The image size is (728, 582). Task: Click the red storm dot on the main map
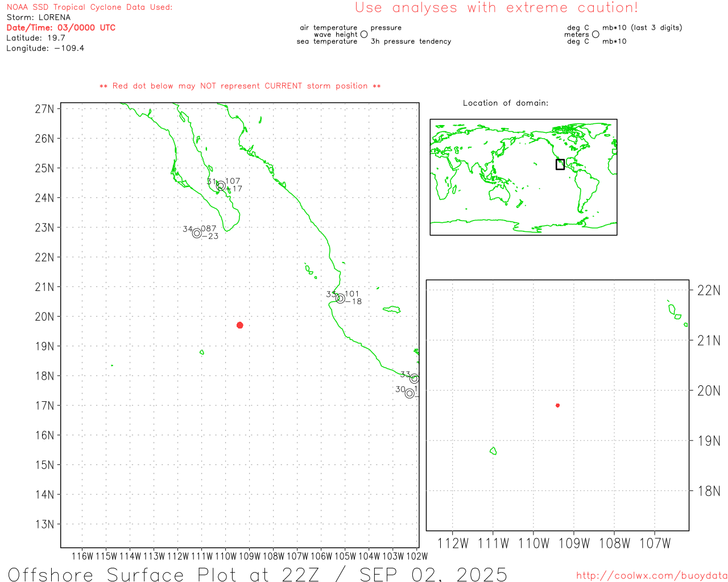240,325
